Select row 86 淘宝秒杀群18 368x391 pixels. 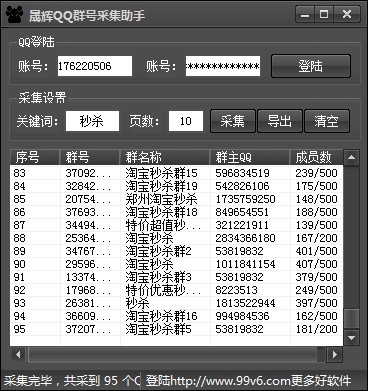pyautogui.click(x=176, y=212)
